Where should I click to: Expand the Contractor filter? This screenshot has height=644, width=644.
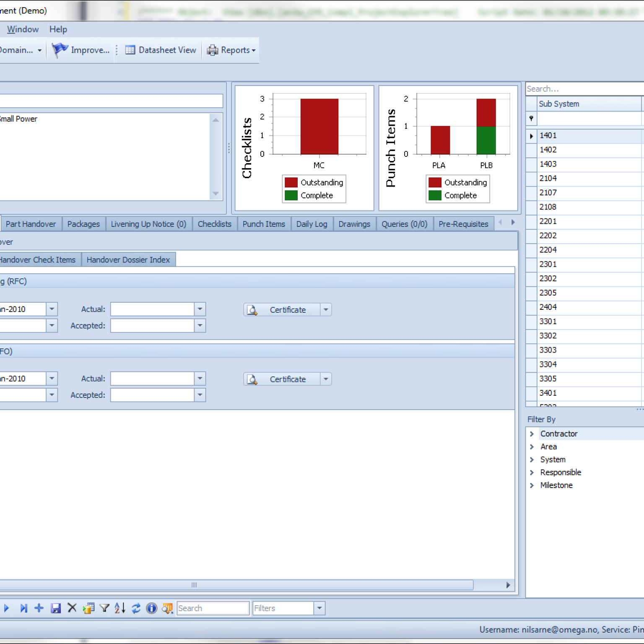click(532, 434)
